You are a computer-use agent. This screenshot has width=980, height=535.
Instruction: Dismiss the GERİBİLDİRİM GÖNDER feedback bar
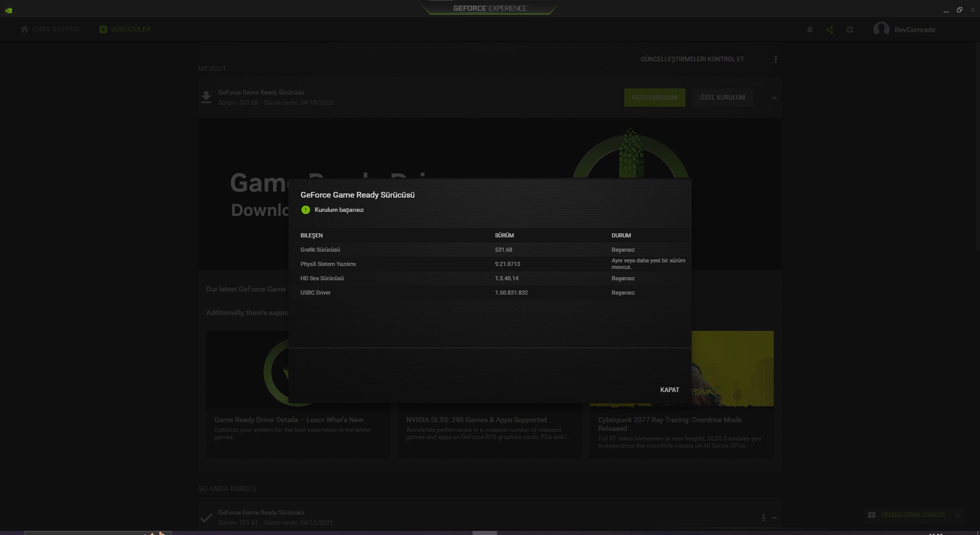(x=958, y=515)
